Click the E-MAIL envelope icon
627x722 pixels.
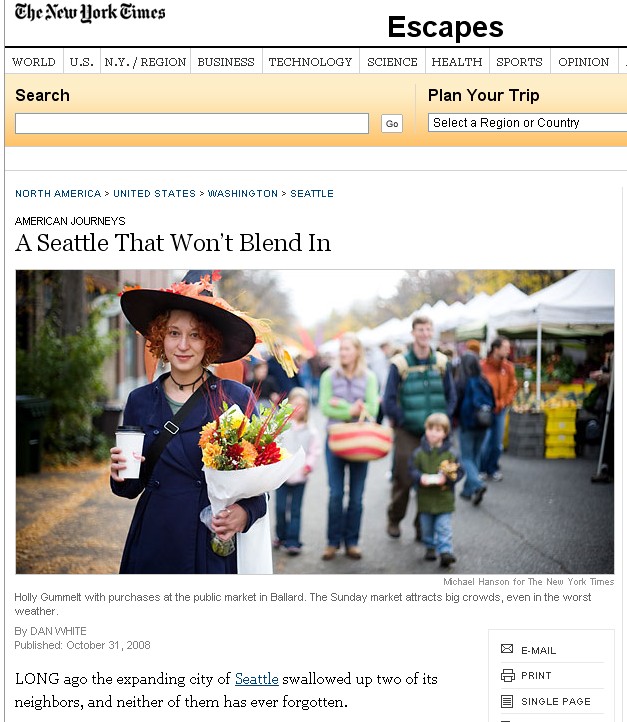click(507, 649)
